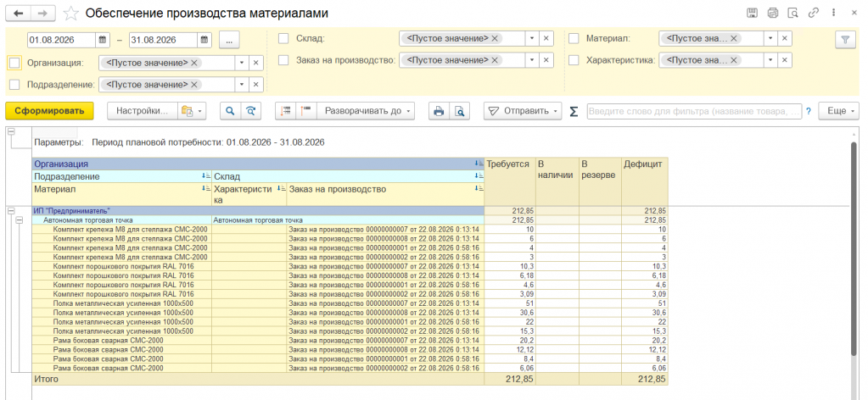Image resolution: width=868 pixels, height=400 pixels.
Task: Select cell with deficit value 30,6
Action: (644, 312)
